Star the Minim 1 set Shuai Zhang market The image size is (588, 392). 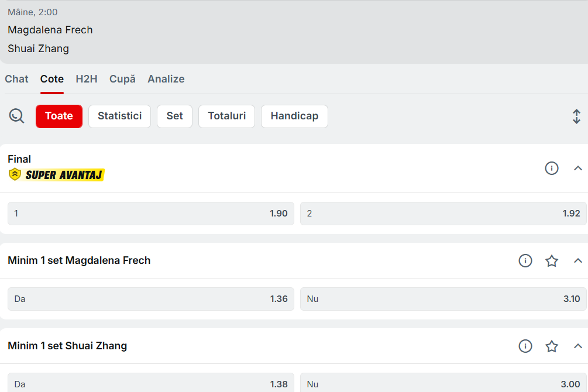tap(552, 346)
